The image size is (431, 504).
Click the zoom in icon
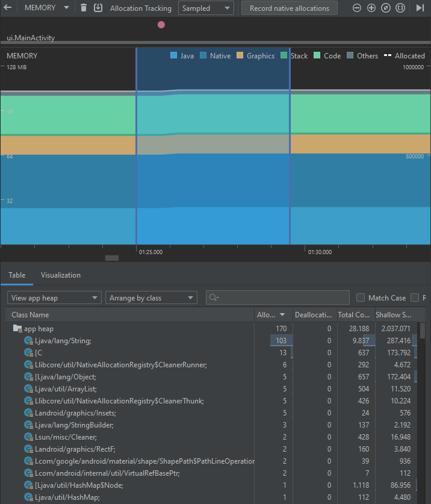pyautogui.click(x=371, y=8)
